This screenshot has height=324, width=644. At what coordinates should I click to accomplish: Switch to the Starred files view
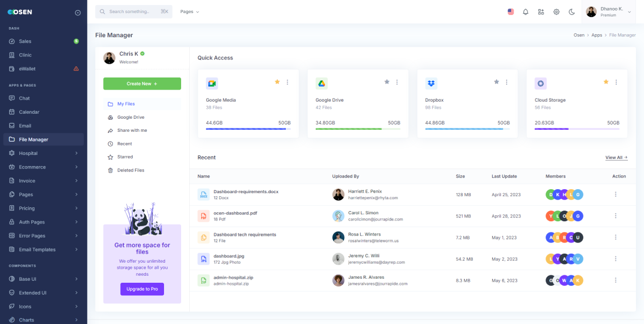tap(125, 156)
